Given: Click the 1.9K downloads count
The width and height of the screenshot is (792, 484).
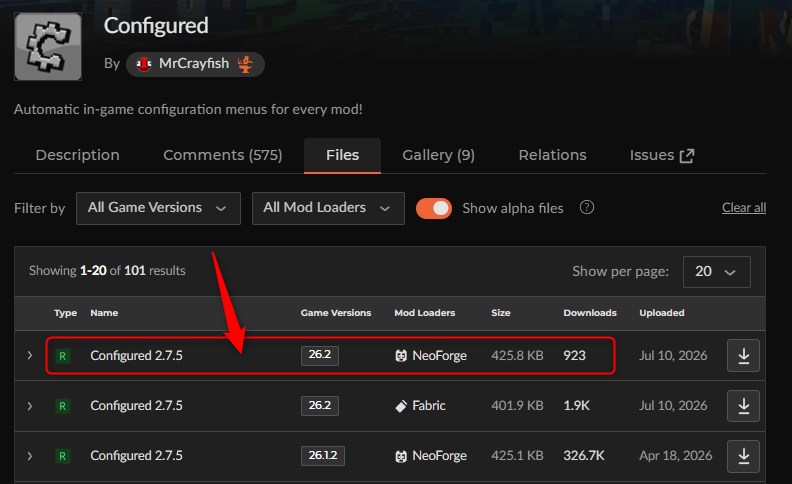Looking at the screenshot, I should pyautogui.click(x=576, y=406).
